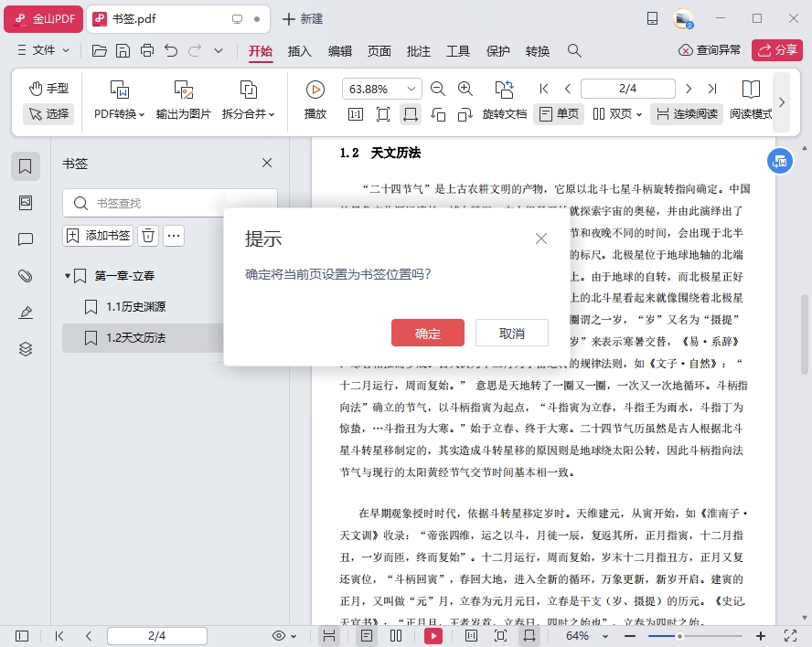
Task: Open the comments panel in sidebar
Action: click(26, 239)
